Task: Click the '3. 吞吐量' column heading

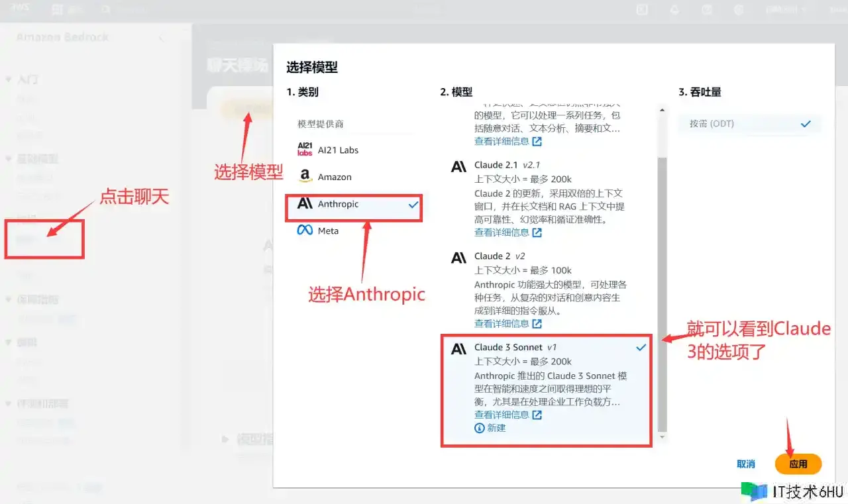Action: (x=700, y=92)
